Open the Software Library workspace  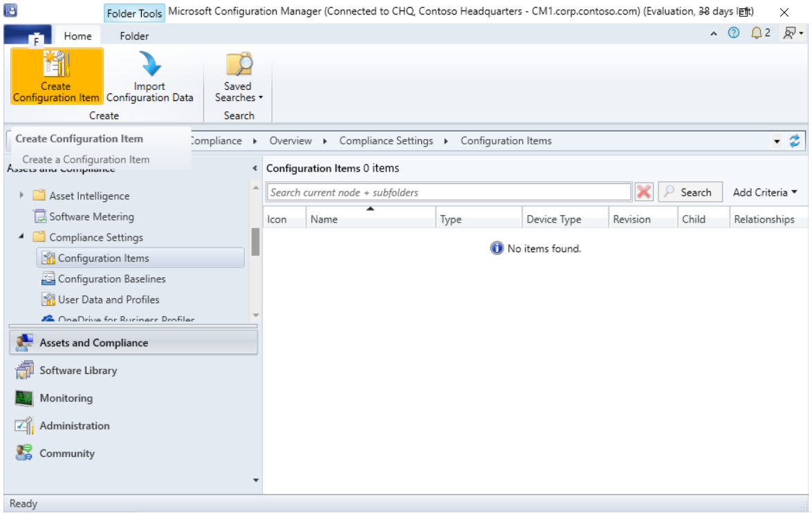pyautogui.click(x=133, y=371)
